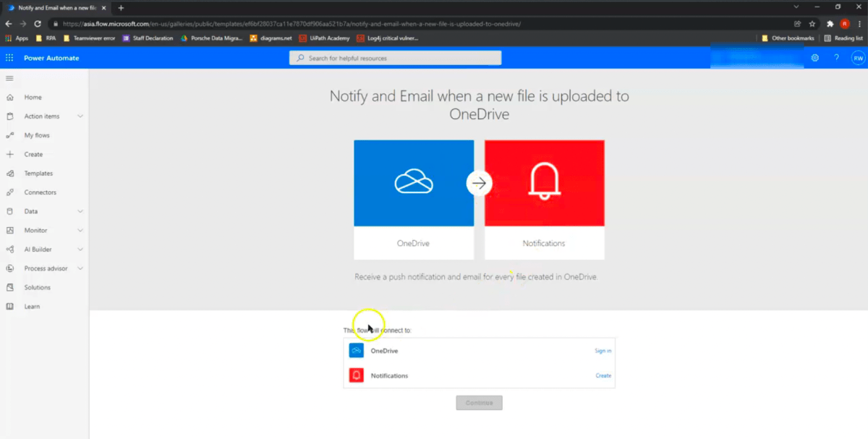Click the browser forward arrow
The width and height of the screenshot is (868, 439).
pyautogui.click(x=23, y=24)
